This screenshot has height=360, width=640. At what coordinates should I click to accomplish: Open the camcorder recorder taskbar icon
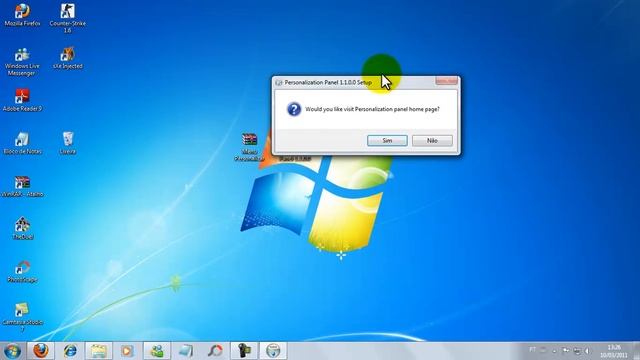(x=244, y=351)
